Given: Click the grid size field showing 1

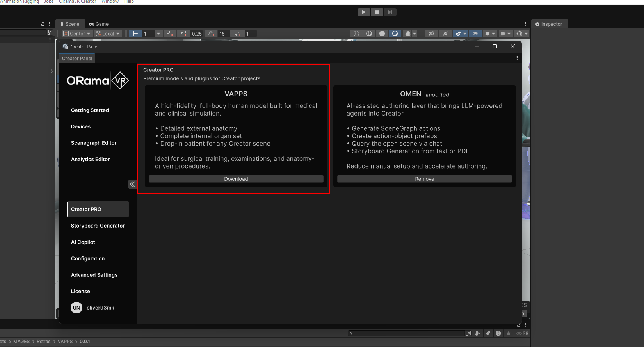Looking at the screenshot, I should coord(148,34).
